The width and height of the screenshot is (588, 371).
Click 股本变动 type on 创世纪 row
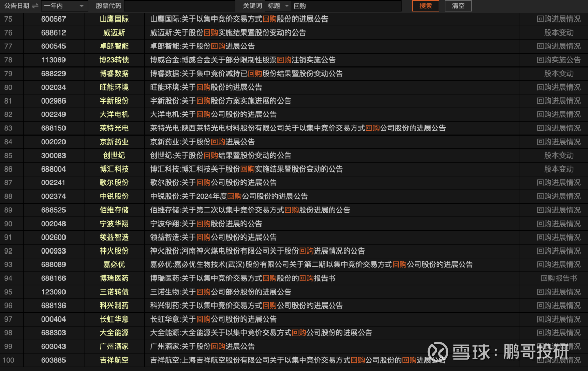(x=559, y=156)
